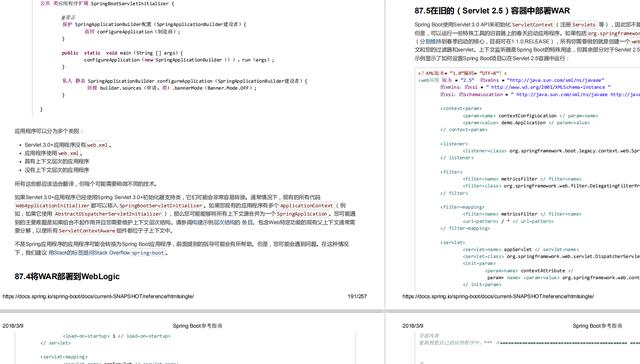Click the builder.sources bannerMode code line
The image size is (640, 364).
[x=171, y=88]
